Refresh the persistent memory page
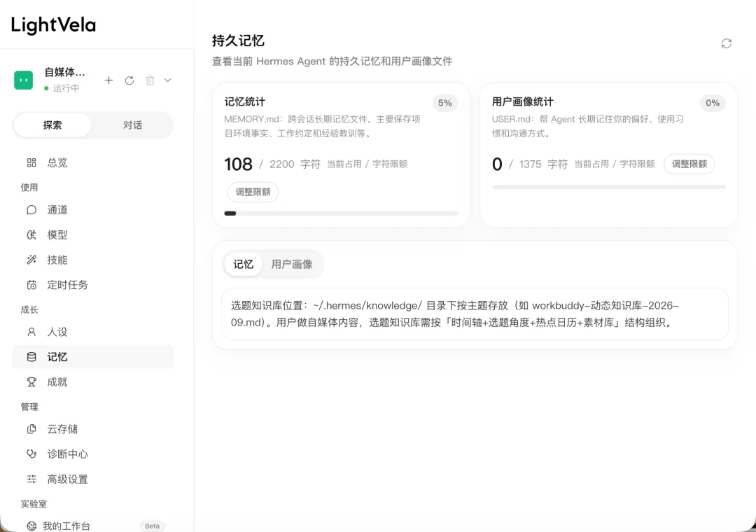Viewport: 756px width, 532px height. 727,43
